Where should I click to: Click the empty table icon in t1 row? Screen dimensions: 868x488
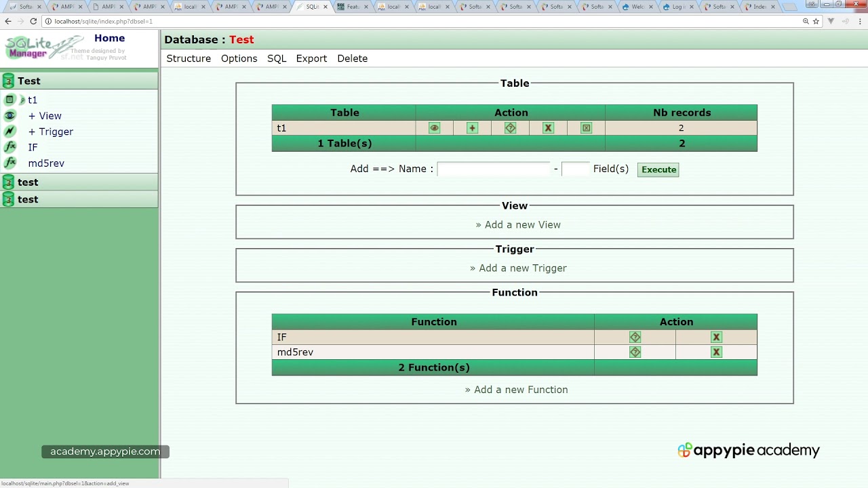(x=587, y=128)
